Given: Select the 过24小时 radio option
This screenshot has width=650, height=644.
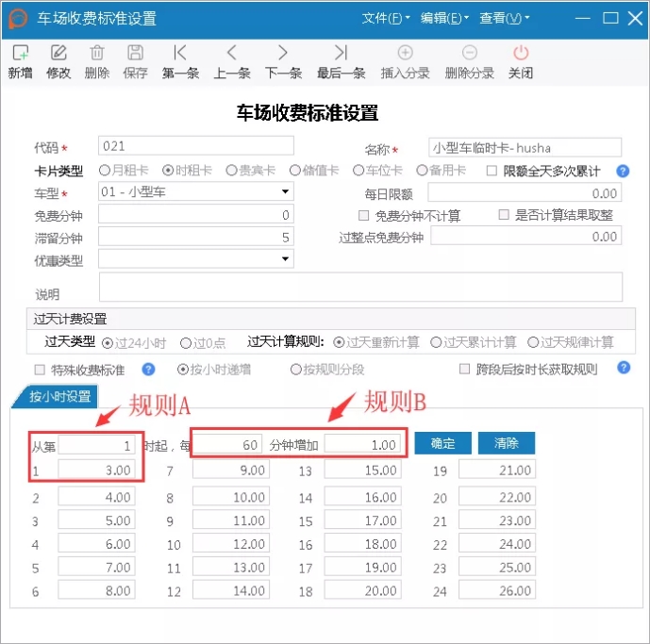Looking at the screenshot, I should click(108, 343).
